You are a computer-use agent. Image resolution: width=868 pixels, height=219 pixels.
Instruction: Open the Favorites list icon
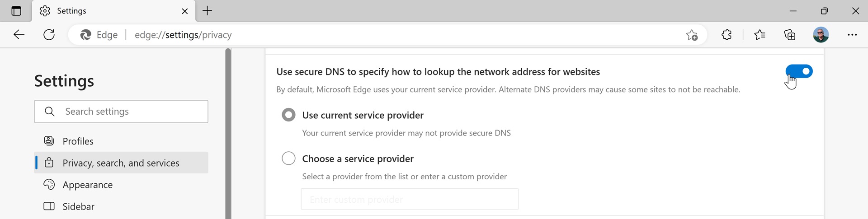[760, 35]
